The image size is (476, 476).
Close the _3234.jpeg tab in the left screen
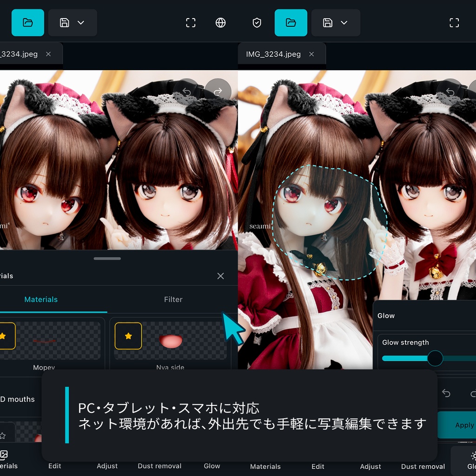tap(48, 54)
